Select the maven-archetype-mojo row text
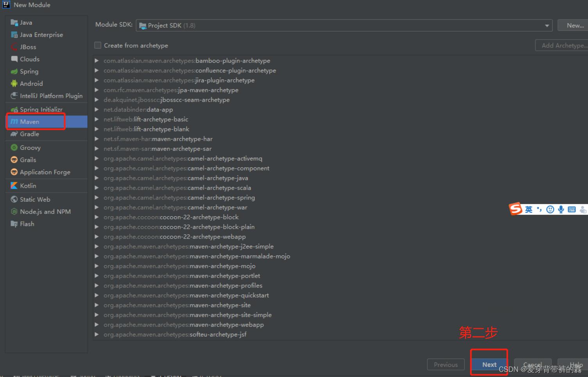This screenshot has height=377, width=588. pos(179,266)
